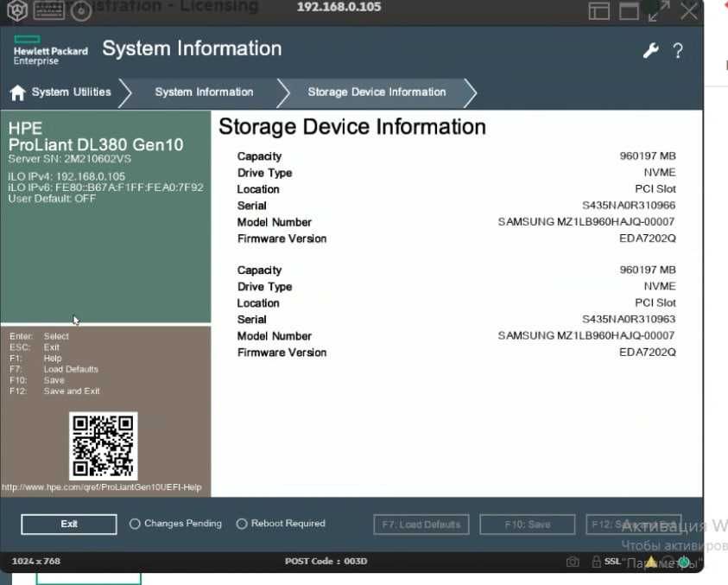This screenshot has height=585, width=728.
Task: Select Server SN: 2M210602VS text
Action: [x=70, y=159]
